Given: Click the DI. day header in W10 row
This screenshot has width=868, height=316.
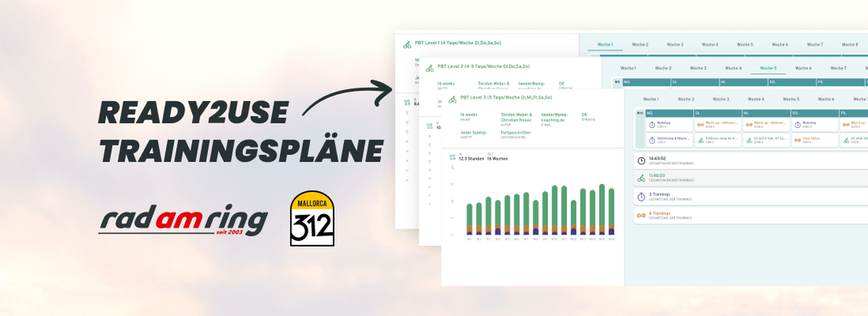Looking at the screenshot, I should tap(718, 113).
